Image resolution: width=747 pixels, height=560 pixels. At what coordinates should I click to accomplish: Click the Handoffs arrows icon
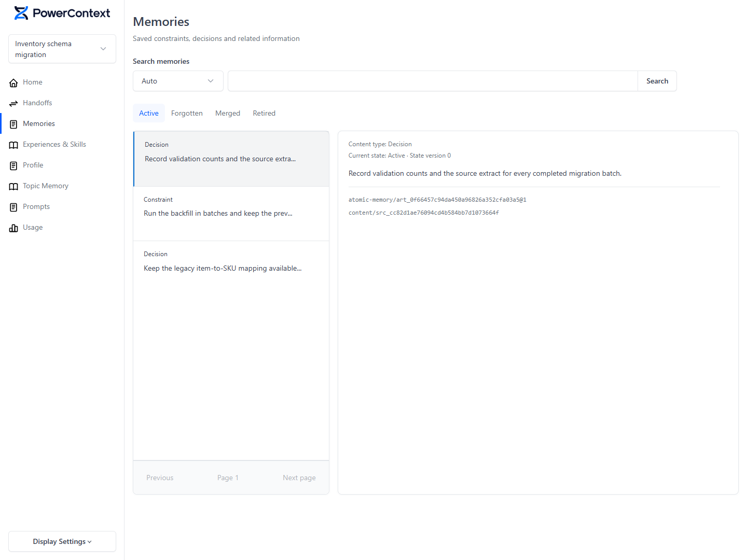[x=13, y=103]
